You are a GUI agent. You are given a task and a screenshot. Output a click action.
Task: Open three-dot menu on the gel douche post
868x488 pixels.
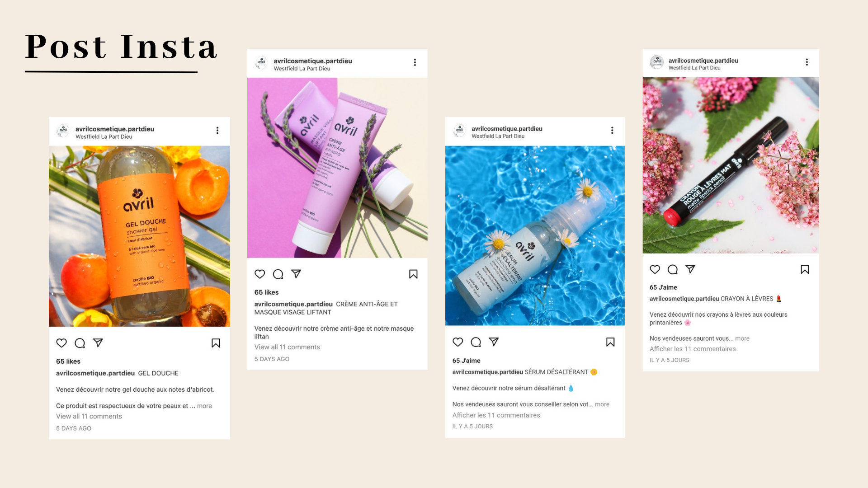217,130
